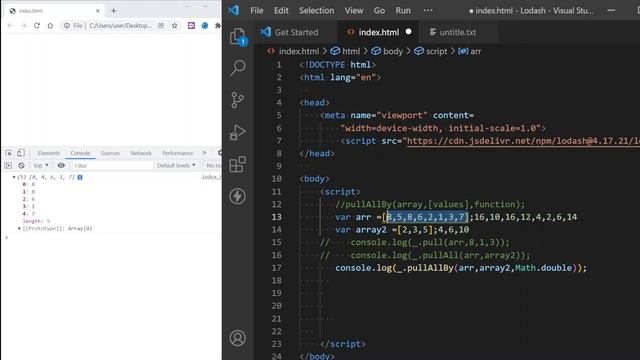Image resolution: width=640 pixels, height=360 pixels.
Task: Click the VS Code logo in the title bar
Action: 234,10
